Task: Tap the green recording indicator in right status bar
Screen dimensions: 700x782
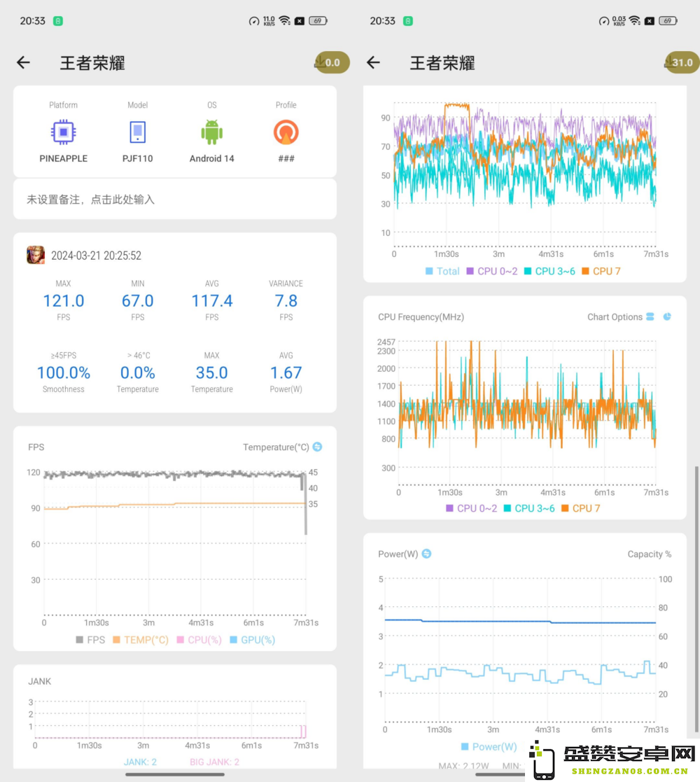Action: point(408,21)
